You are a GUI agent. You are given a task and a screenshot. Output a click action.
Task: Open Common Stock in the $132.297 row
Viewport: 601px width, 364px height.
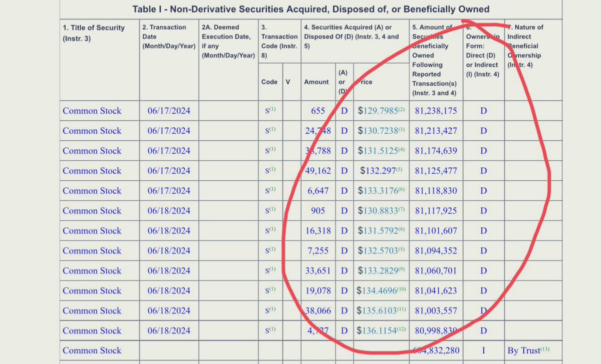click(92, 171)
